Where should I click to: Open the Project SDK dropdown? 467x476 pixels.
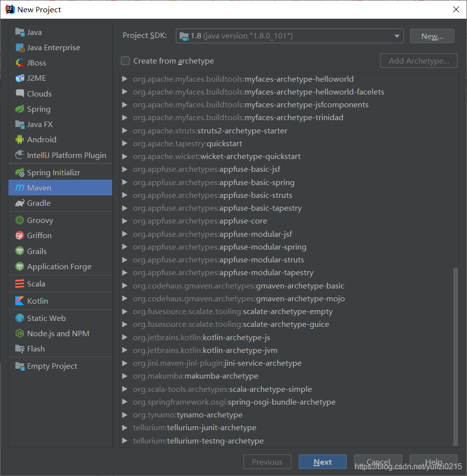point(397,35)
